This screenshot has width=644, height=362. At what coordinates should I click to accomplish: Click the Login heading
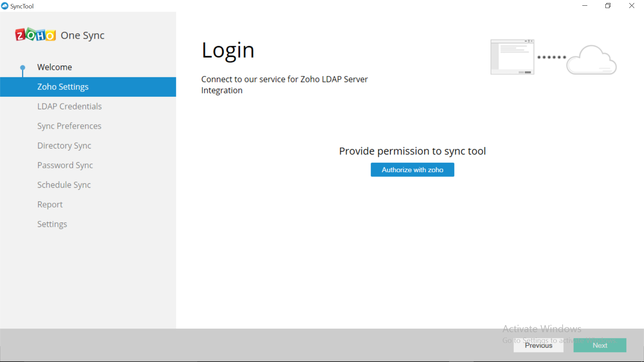point(228,50)
